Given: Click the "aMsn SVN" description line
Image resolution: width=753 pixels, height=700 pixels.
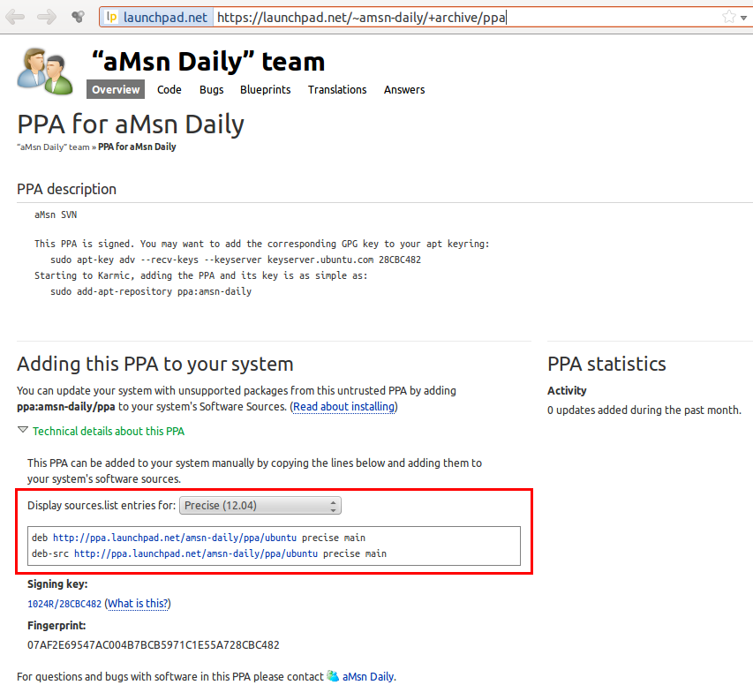Looking at the screenshot, I should tap(56, 215).
